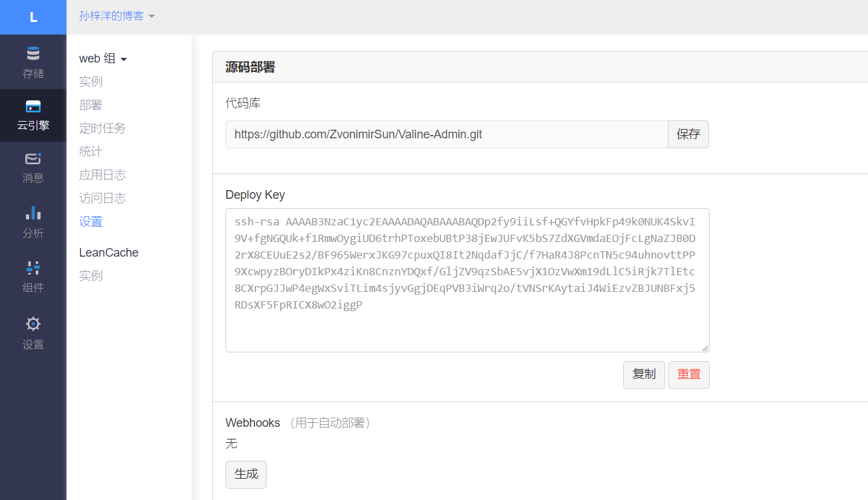Viewport: 868px width, 500px height.
Task: Expand the 孙梓洋的博客 app dropdown
Action: (x=116, y=16)
